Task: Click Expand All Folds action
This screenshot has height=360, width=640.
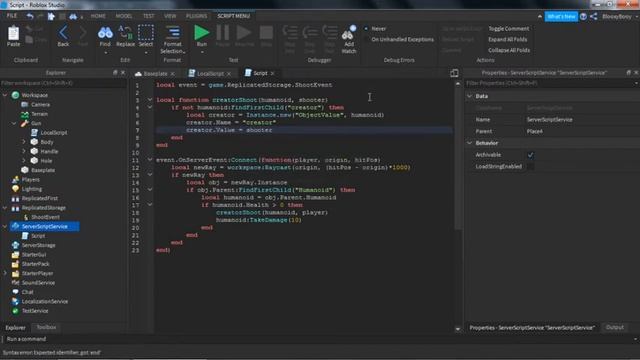Action: 507,40
